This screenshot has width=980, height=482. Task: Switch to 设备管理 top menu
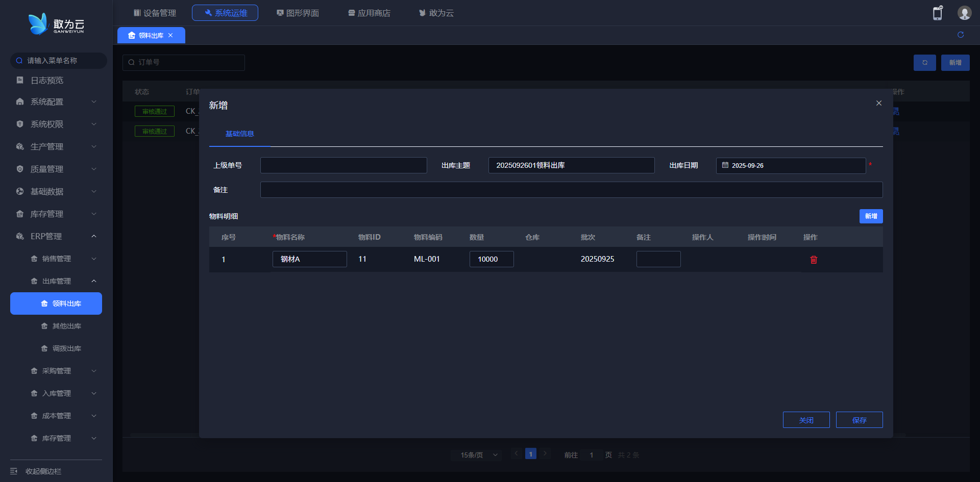(155, 13)
